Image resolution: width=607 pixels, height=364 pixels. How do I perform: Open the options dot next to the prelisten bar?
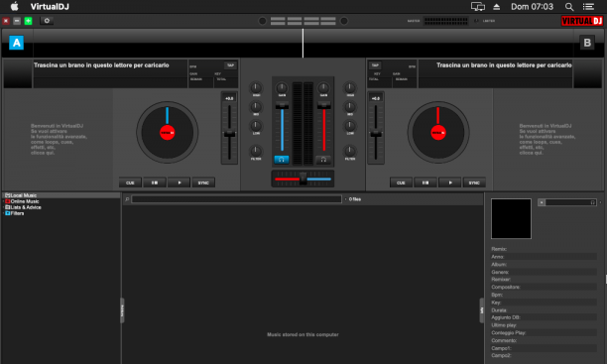pyautogui.click(x=600, y=202)
